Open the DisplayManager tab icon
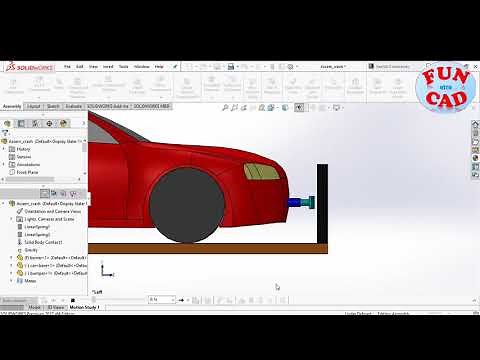This screenshot has width=480, height=360. click(x=63, y=124)
